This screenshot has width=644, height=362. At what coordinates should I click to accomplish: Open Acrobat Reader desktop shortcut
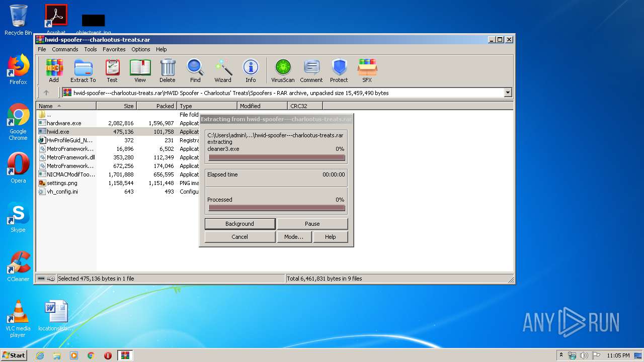tap(56, 19)
